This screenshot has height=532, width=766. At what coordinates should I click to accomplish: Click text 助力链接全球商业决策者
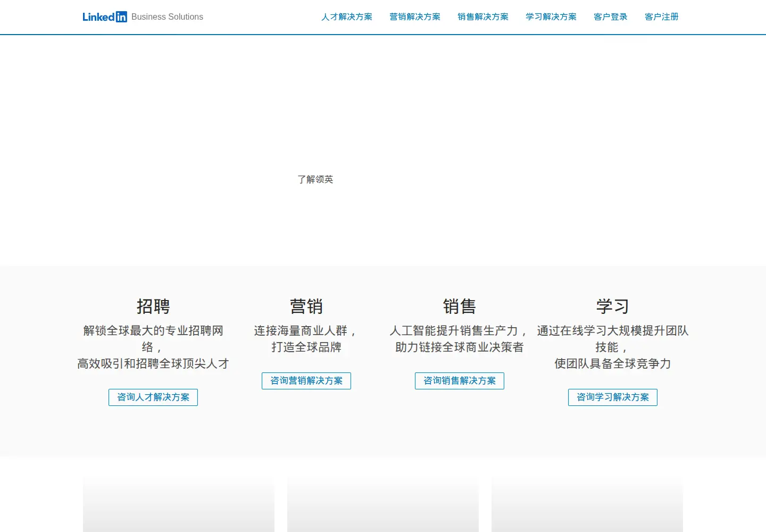click(x=460, y=347)
